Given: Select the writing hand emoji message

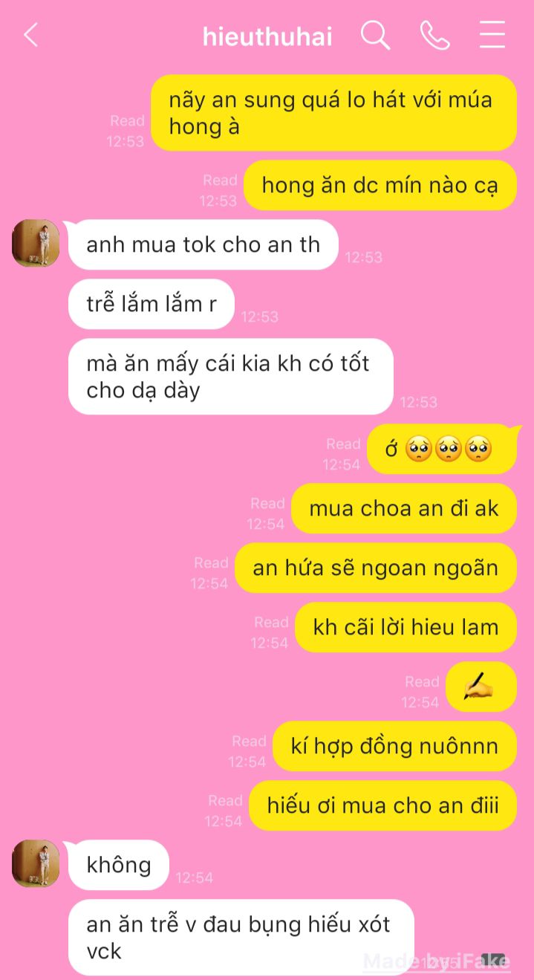Looking at the screenshot, I should (481, 687).
